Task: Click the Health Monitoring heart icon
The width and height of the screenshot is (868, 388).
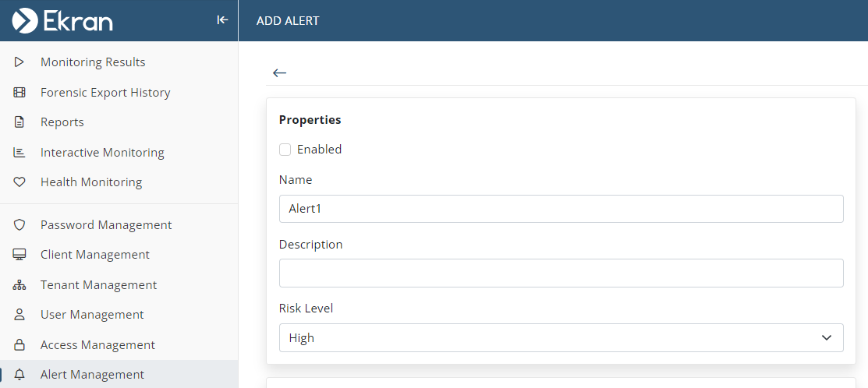Action: [x=19, y=182]
